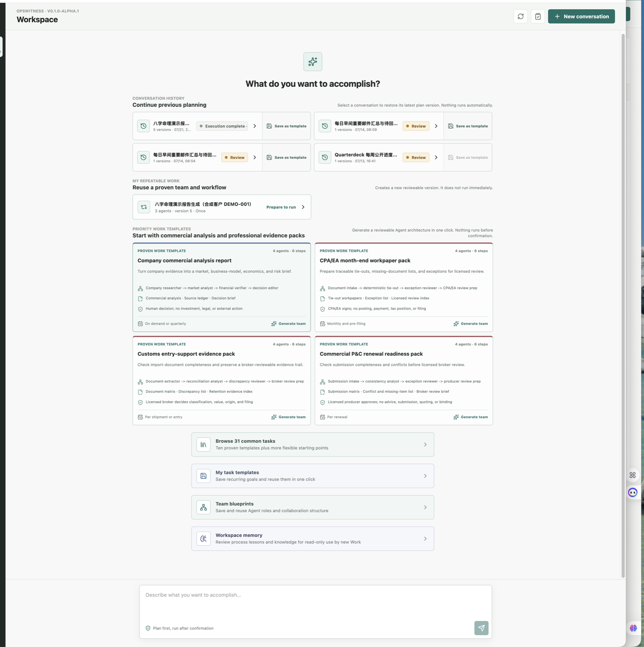
Task: Click the library books icon for common tasks
Action: coord(203,445)
